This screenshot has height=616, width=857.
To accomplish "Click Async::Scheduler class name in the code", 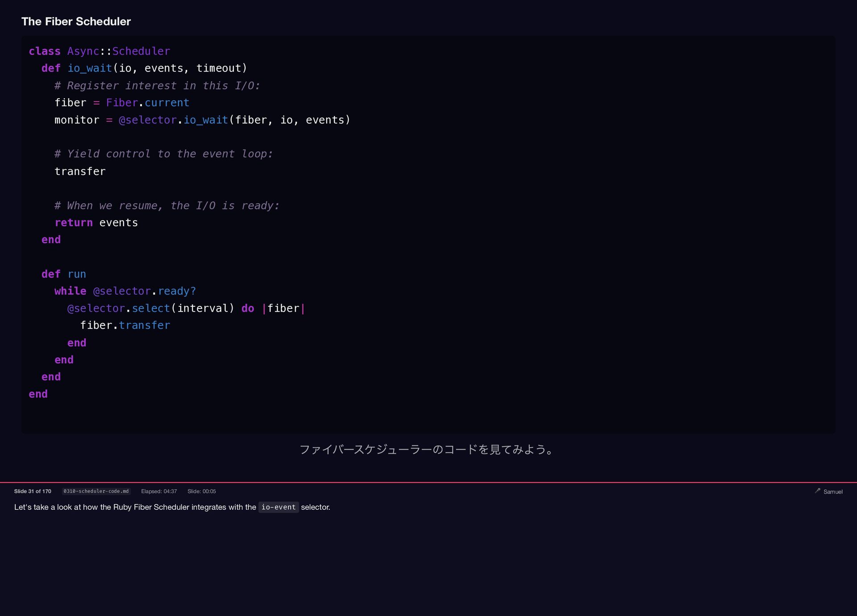I will (119, 51).
